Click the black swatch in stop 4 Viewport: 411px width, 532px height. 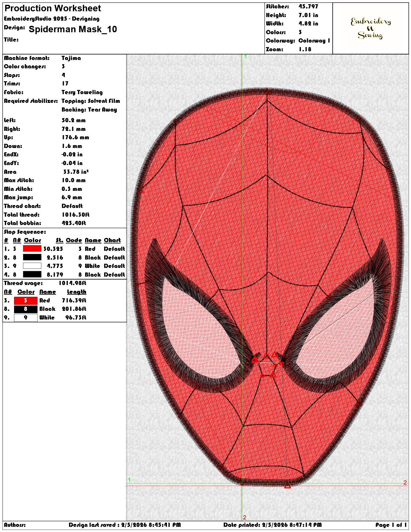click(32, 274)
